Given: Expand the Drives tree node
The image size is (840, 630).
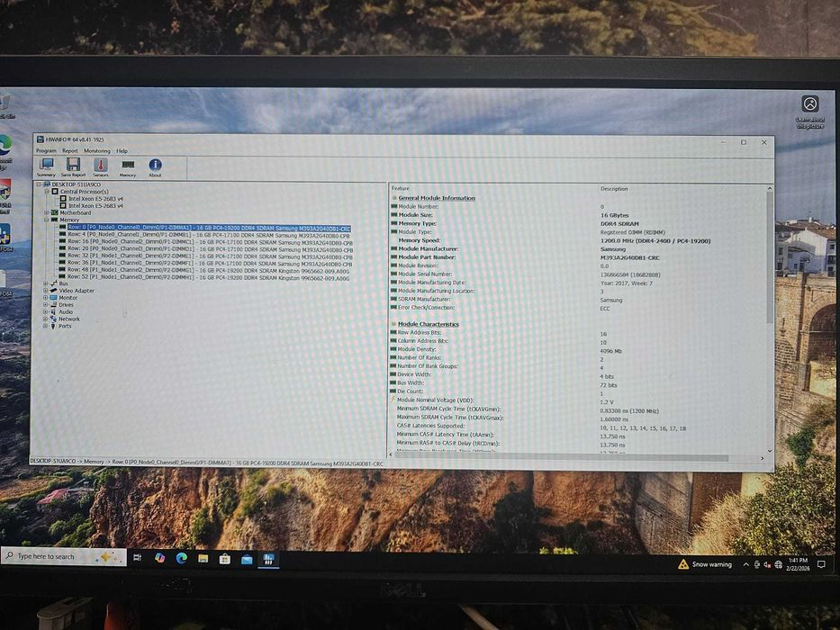Looking at the screenshot, I should 46,304.
